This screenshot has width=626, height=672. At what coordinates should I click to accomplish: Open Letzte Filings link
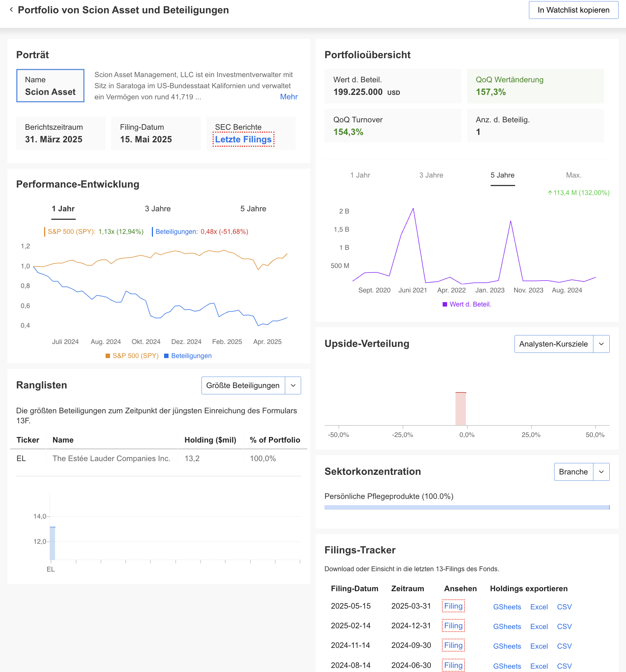click(x=243, y=139)
